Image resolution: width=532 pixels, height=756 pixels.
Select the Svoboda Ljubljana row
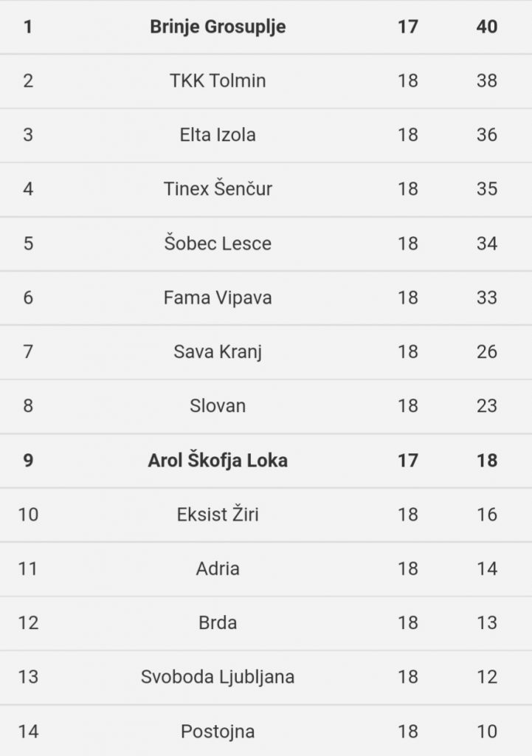[x=266, y=677]
